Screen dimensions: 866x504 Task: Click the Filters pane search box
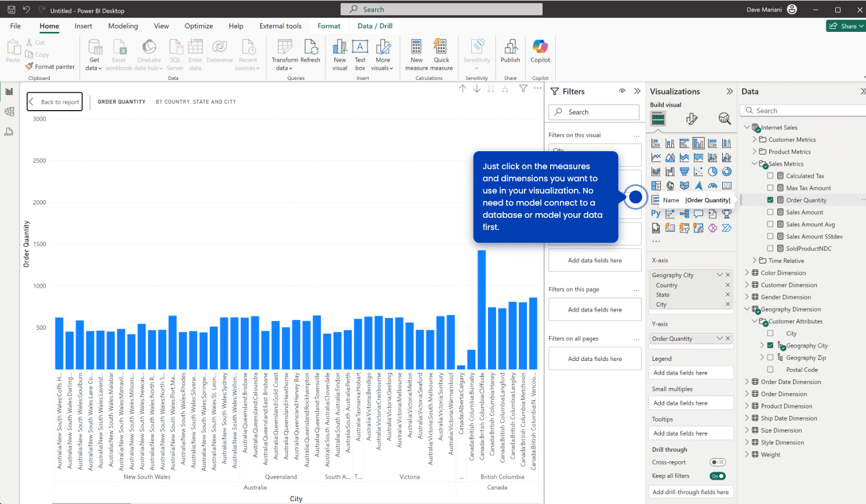click(x=594, y=112)
